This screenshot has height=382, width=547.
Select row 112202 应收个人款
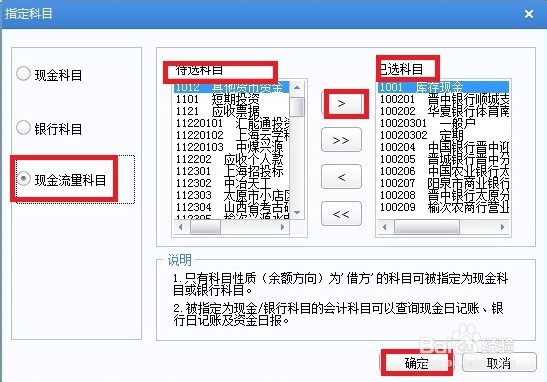click(231, 159)
